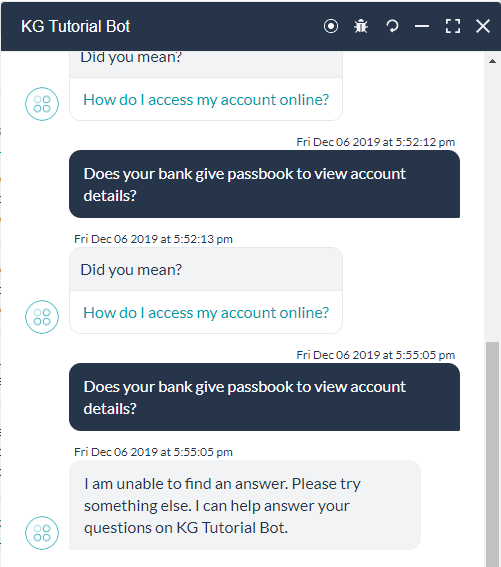Screen dimensions: 501x567
Task: Select the first 'How do I access my account online?' suggestion
Action: (x=206, y=100)
